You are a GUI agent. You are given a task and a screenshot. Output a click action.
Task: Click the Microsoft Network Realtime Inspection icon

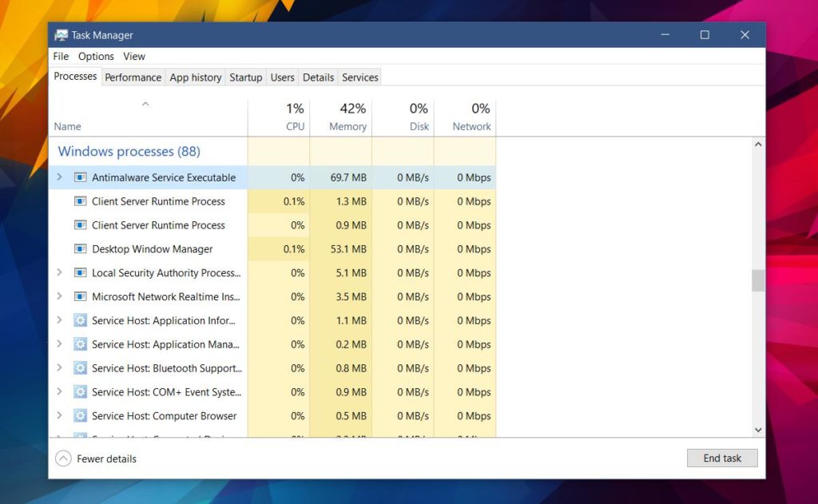(80, 296)
